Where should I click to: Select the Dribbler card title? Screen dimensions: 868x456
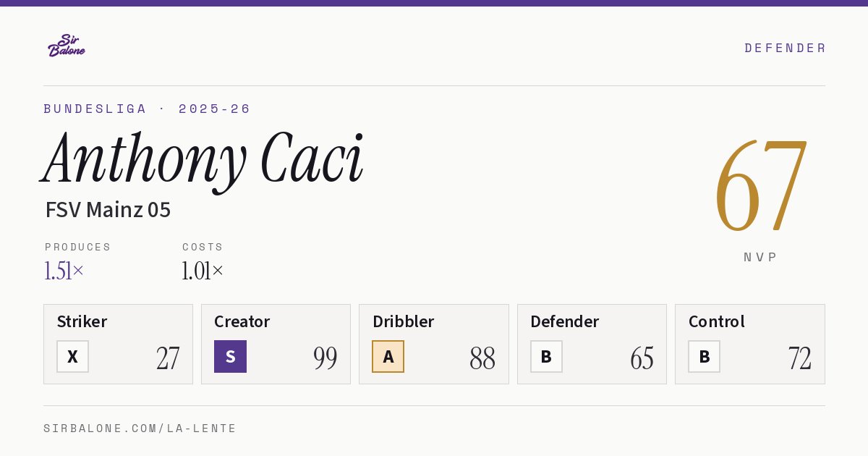click(x=404, y=321)
